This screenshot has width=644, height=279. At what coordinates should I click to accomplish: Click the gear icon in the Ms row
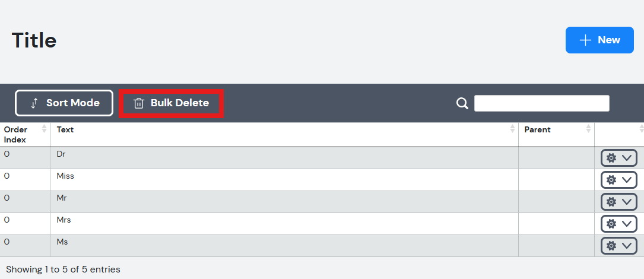611,246
